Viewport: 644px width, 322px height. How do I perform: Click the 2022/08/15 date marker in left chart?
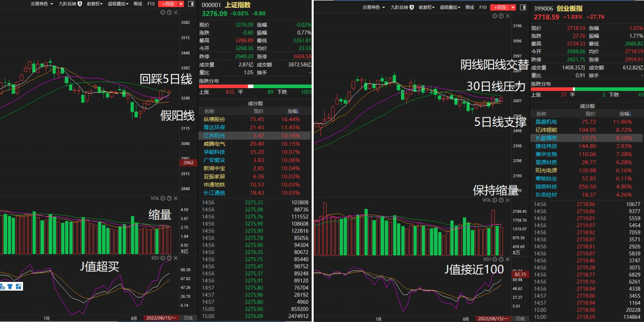(x=161, y=318)
